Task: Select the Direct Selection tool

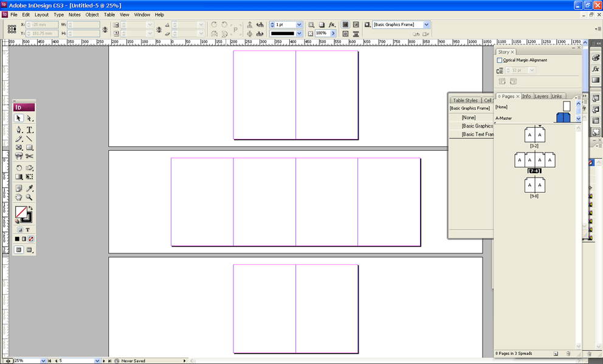Action: tap(29, 118)
